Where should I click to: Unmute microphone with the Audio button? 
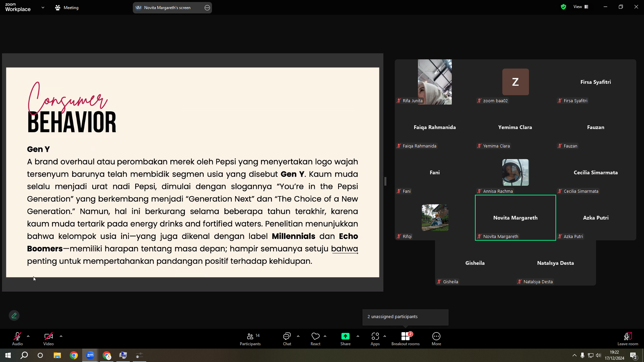point(17,339)
